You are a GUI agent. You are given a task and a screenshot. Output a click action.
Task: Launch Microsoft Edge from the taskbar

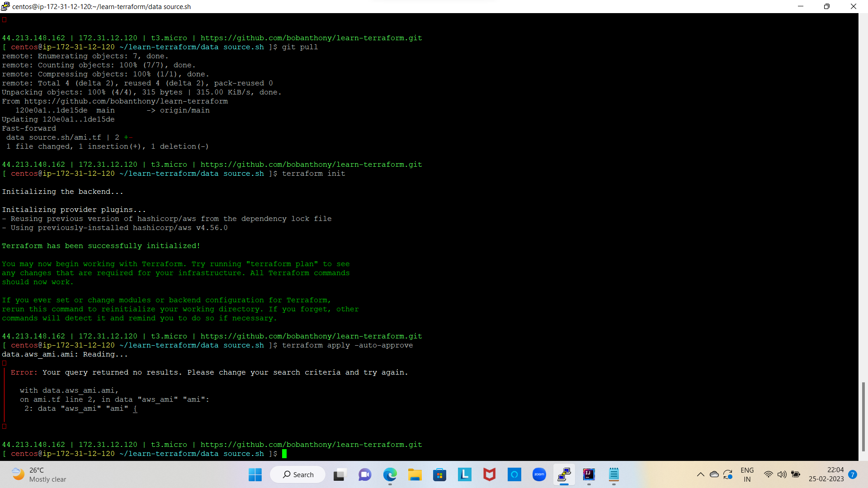coord(390,475)
